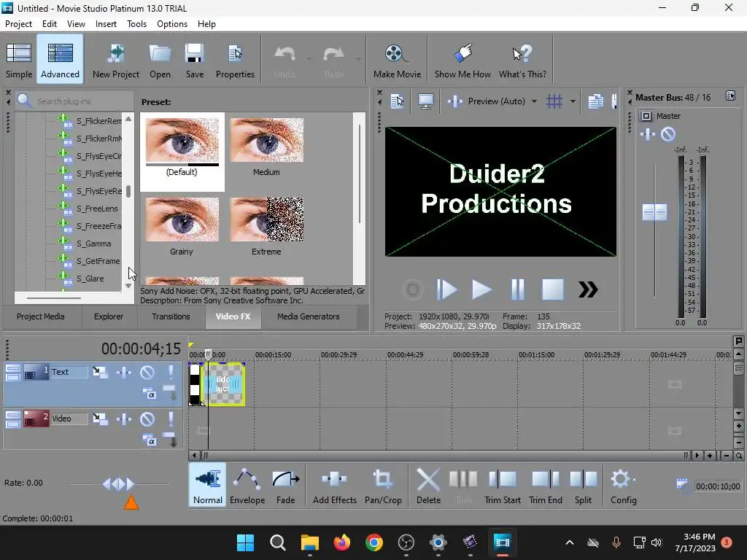Select the Normal edit tool

tap(208, 486)
